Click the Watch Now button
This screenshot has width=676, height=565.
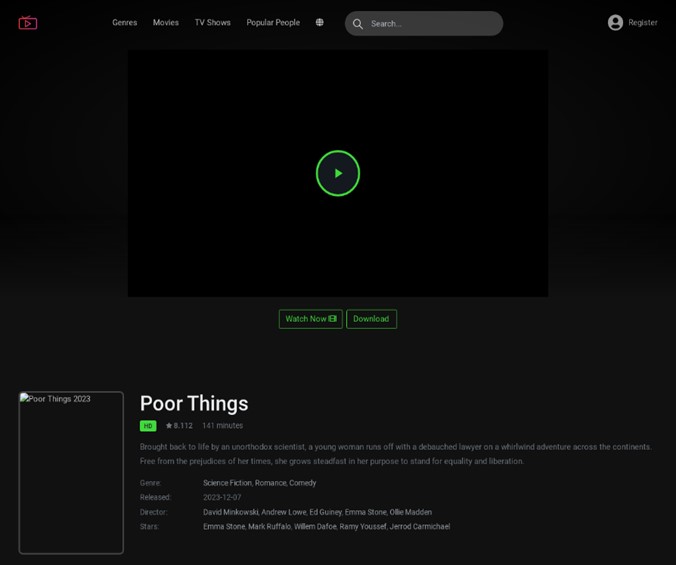310,319
